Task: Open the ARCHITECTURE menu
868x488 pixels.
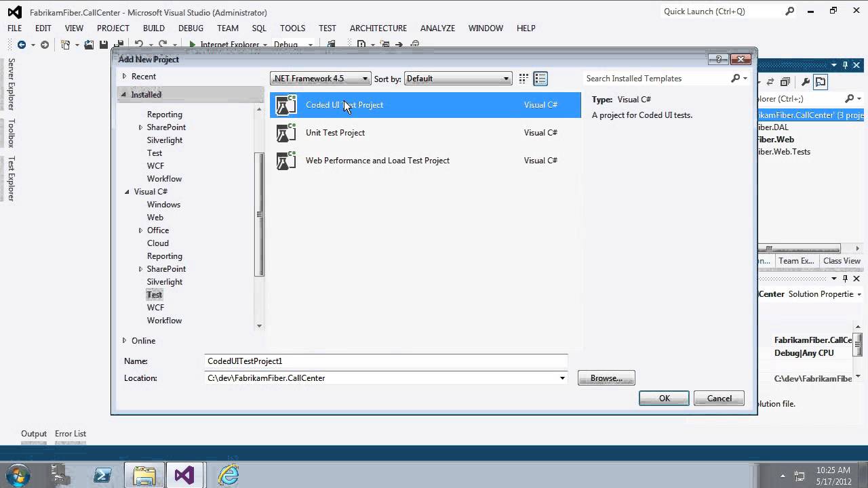Action: [x=378, y=28]
